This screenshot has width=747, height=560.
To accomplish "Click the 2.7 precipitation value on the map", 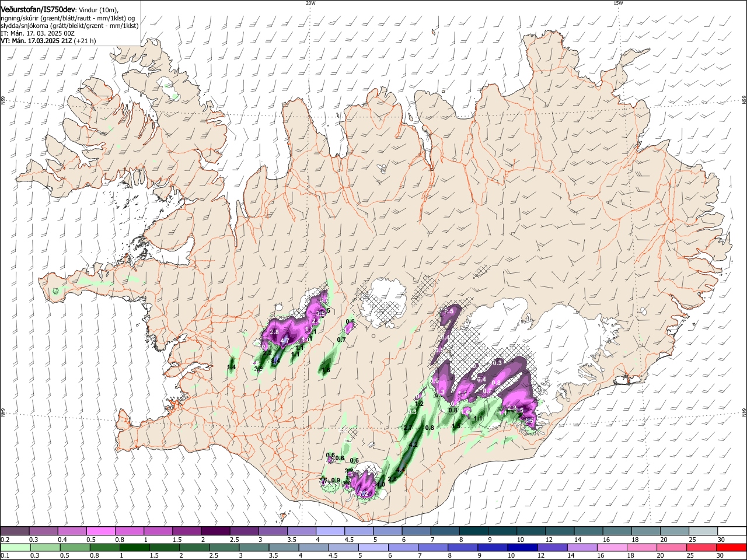I will 408,428.
